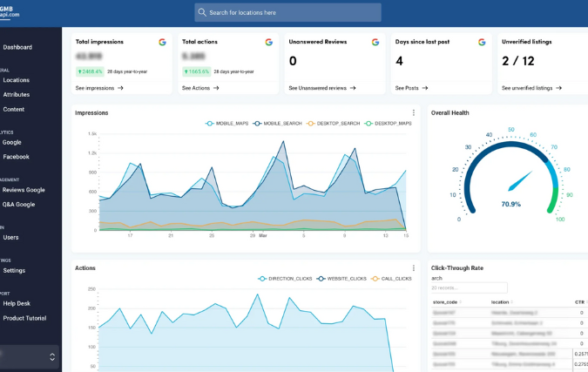Screen dimensions: 588x372
Task: Open Users in the sidebar
Action: (x=10, y=237)
